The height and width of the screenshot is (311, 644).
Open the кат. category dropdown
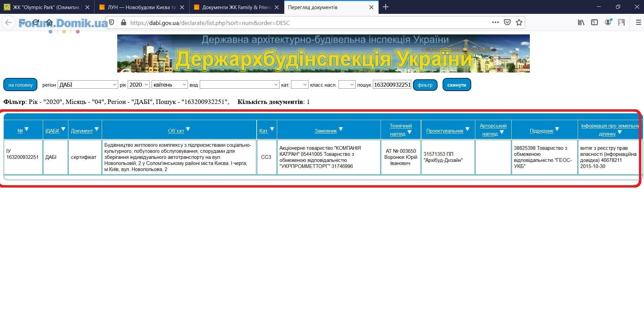pyautogui.click(x=299, y=85)
